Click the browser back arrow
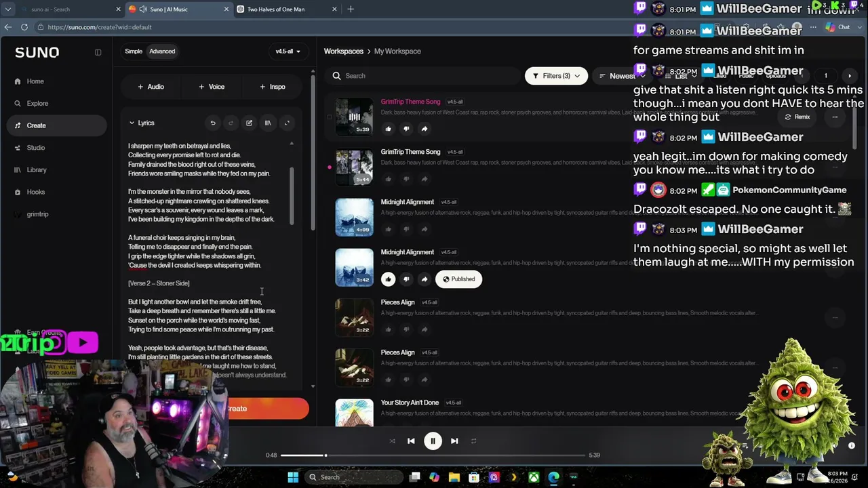The height and width of the screenshot is (488, 868). coord(8,27)
